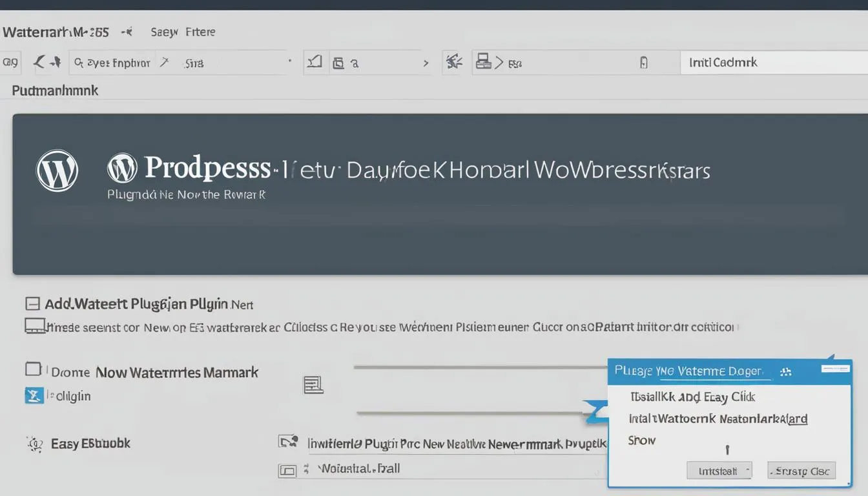Image resolution: width=868 pixels, height=496 pixels.
Task: Click the Pluage YNe Vatenme Doger popup title
Action: click(x=689, y=371)
